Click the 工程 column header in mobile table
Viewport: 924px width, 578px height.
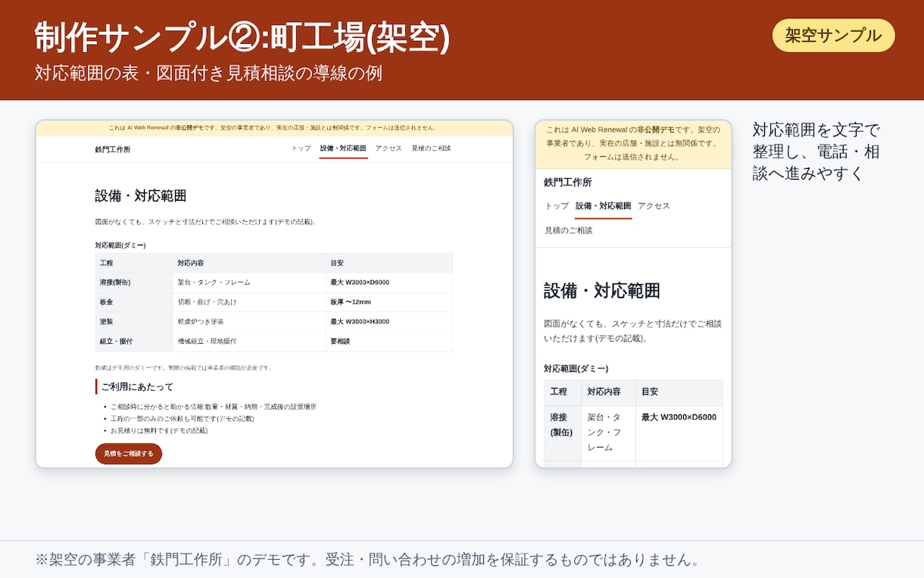pyautogui.click(x=563, y=392)
